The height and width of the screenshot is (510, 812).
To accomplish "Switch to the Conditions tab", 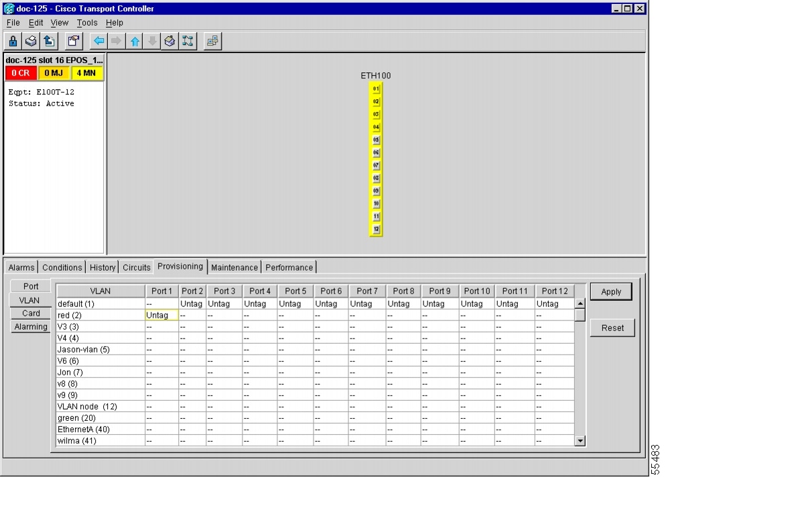I will pyautogui.click(x=62, y=267).
